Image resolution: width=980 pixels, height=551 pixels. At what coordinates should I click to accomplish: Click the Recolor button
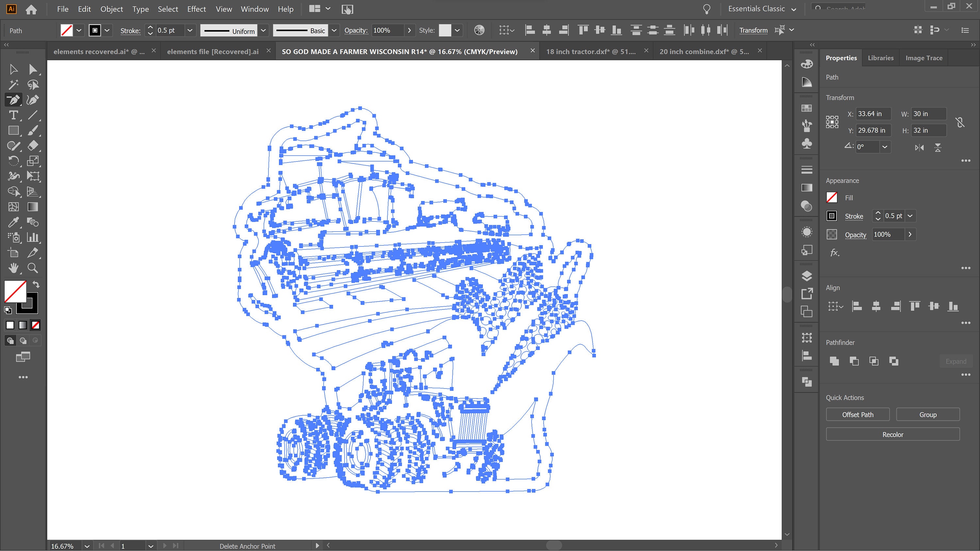(x=892, y=434)
